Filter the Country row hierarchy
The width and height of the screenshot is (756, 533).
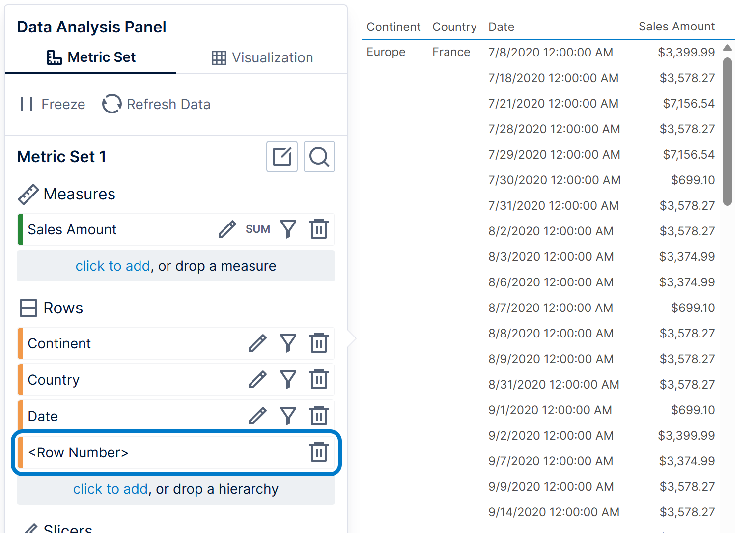288,380
